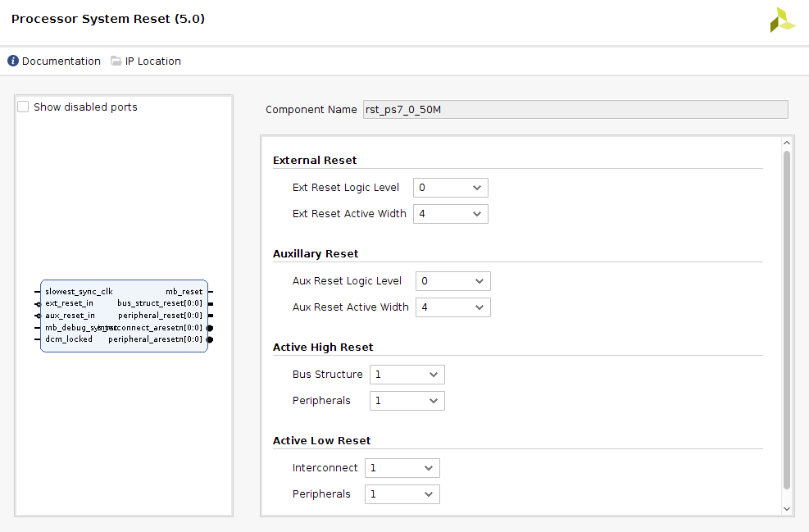Expand the Ext Reset Active Width dropdown

click(x=450, y=214)
